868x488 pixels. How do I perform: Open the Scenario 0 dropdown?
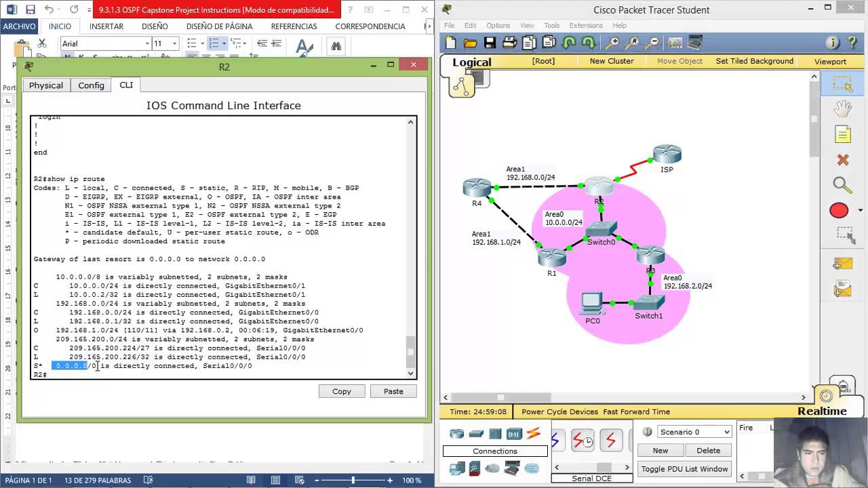point(694,432)
